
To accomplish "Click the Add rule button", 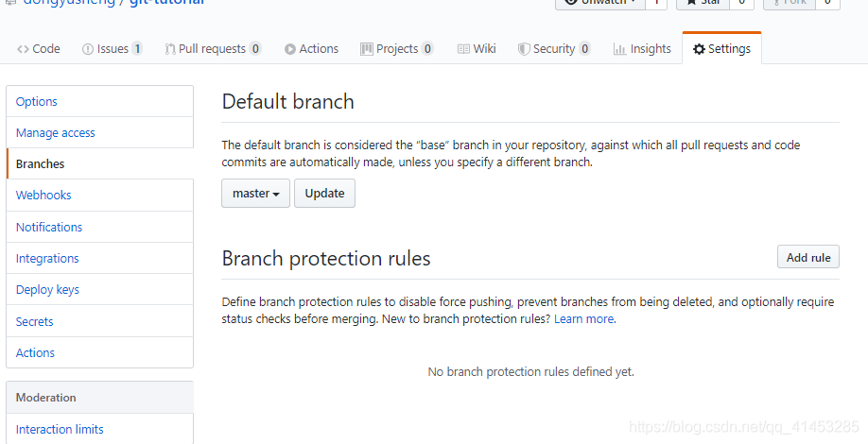I will coord(808,257).
